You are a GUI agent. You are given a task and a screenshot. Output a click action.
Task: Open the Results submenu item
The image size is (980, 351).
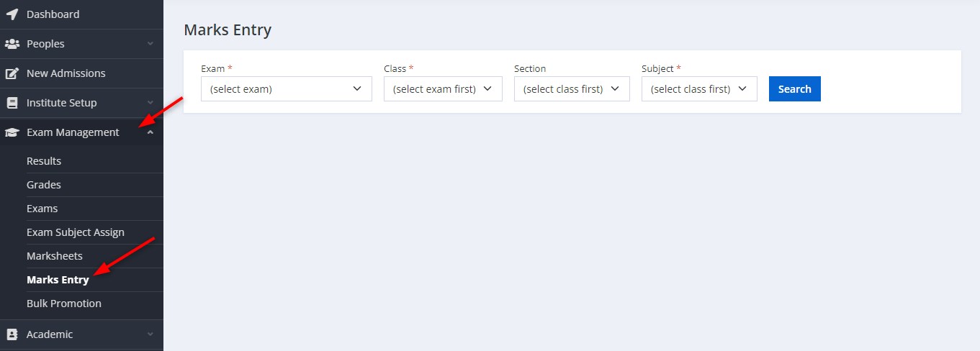tap(44, 161)
